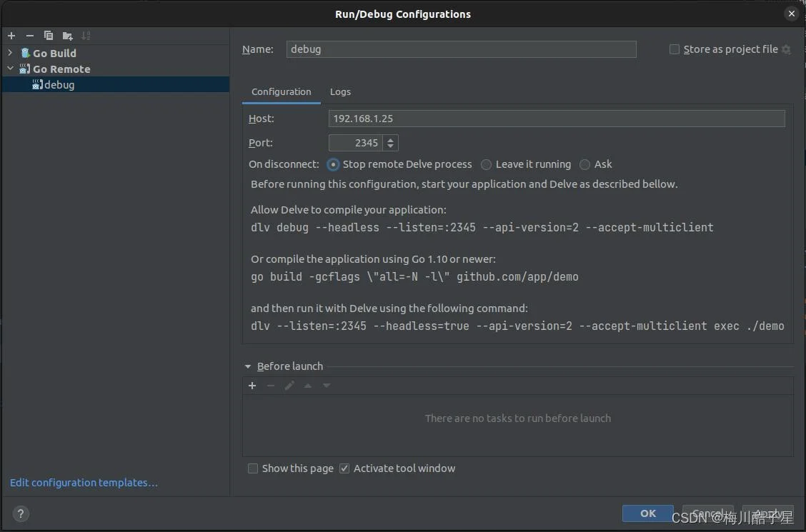Open Edit configuration templates link

(84, 483)
